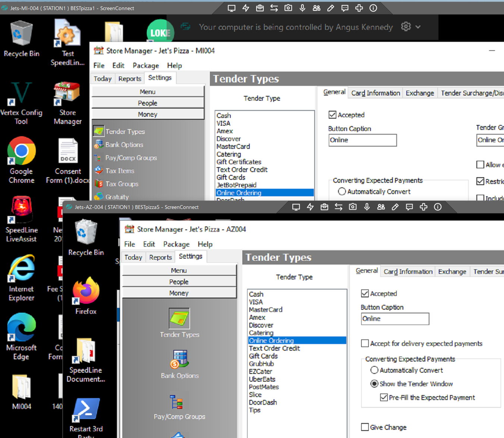Select Bank Options in the MI004 Money list

(124, 144)
